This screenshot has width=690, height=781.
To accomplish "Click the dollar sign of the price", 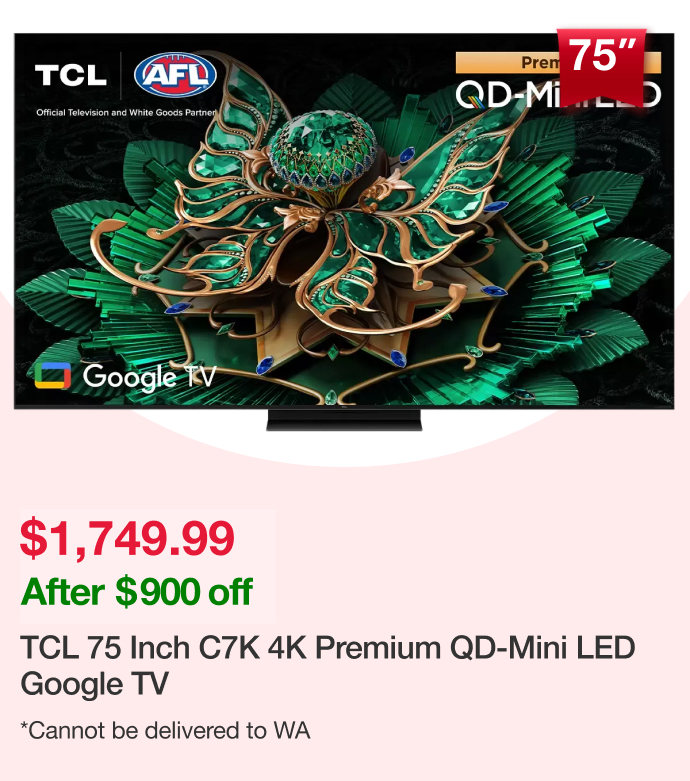I will click(x=32, y=538).
